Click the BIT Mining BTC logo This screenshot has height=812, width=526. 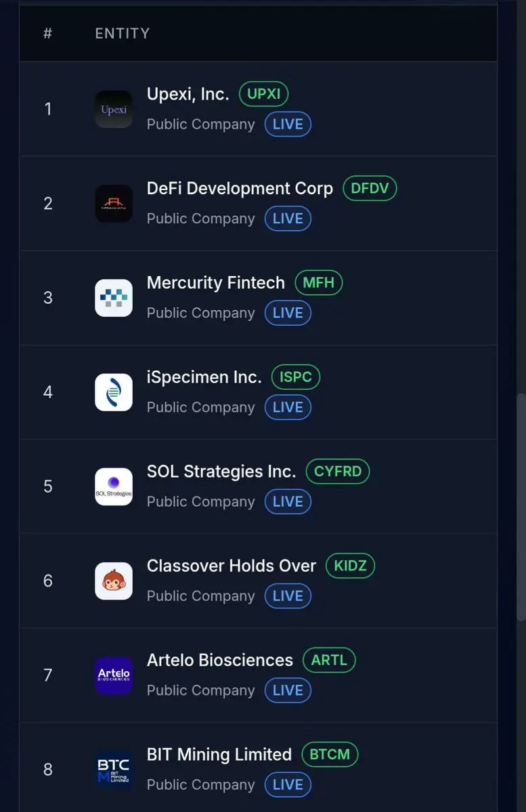point(114,769)
